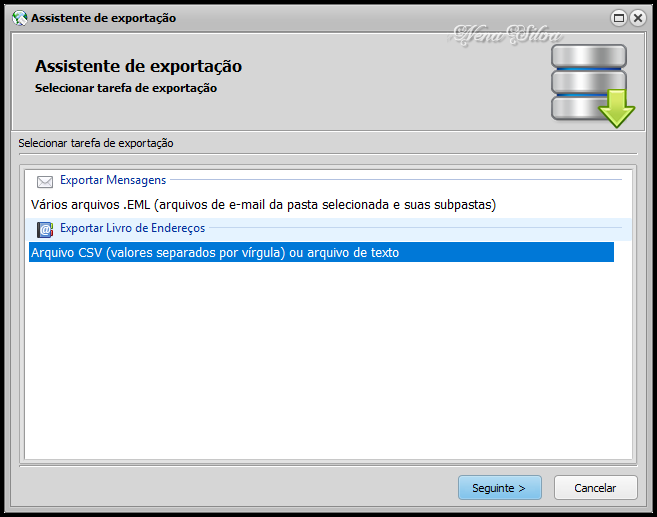Image resolution: width=657 pixels, height=517 pixels.
Task: Click the divider line after Exportar Mensagens
Action: coord(396,180)
